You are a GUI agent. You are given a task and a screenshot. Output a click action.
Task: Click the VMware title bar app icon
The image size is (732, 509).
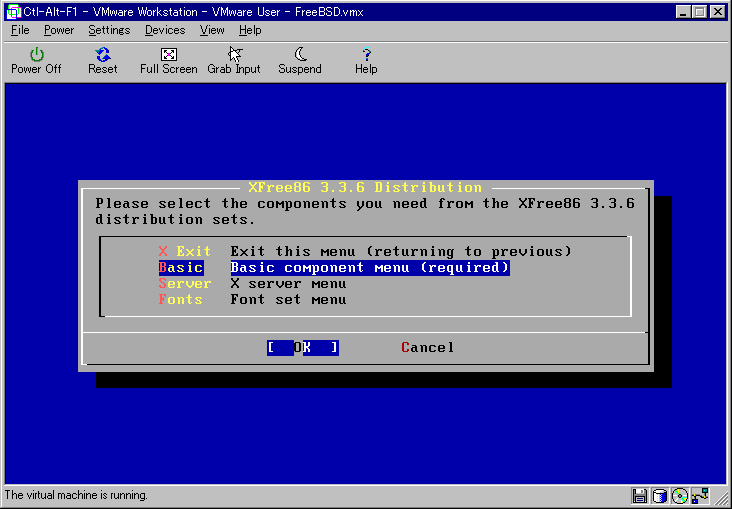coord(14,12)
